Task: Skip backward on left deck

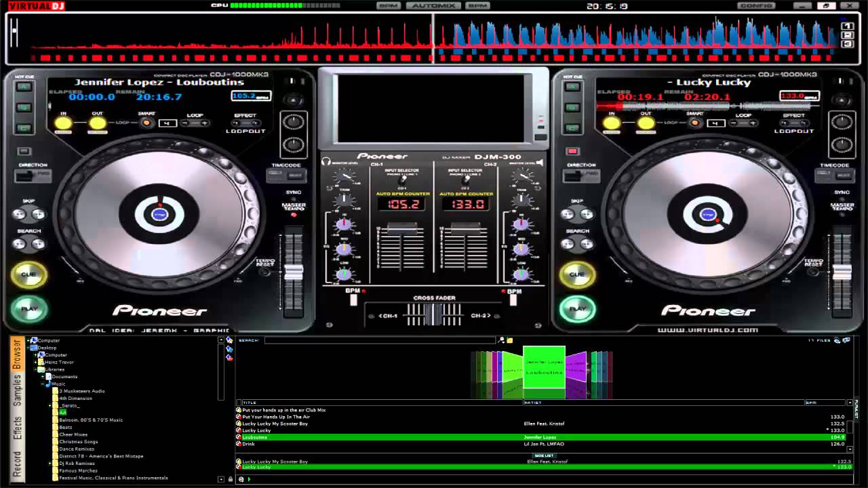Action: 20,214
